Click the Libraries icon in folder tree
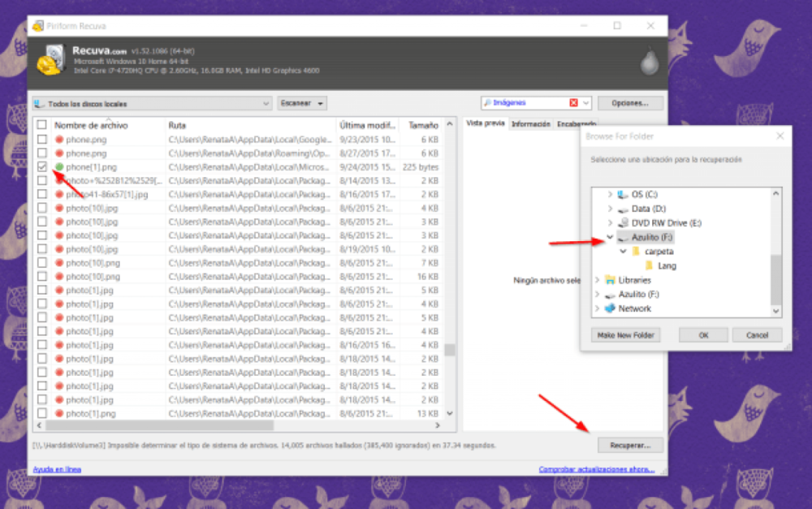 (x=610, y=280)
